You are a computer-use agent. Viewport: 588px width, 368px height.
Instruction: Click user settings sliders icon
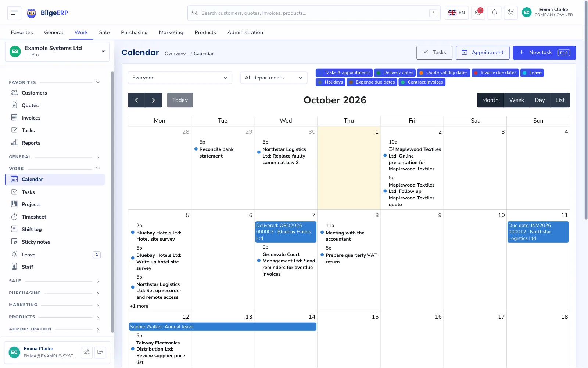pyautogui.click(x=87, y=352)
